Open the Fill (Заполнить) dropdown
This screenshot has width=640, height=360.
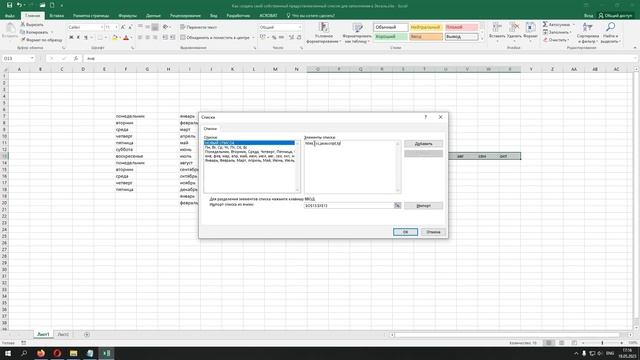click(x=558, y=32)
